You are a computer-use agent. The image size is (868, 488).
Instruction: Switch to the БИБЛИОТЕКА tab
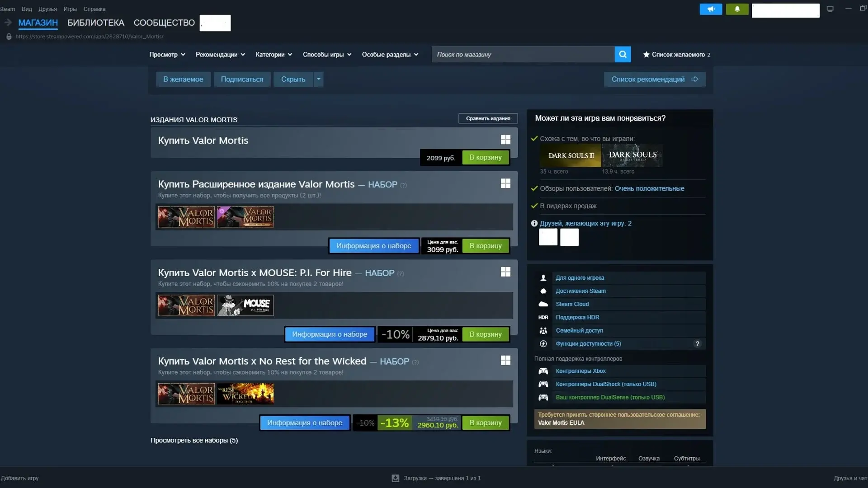96,23
